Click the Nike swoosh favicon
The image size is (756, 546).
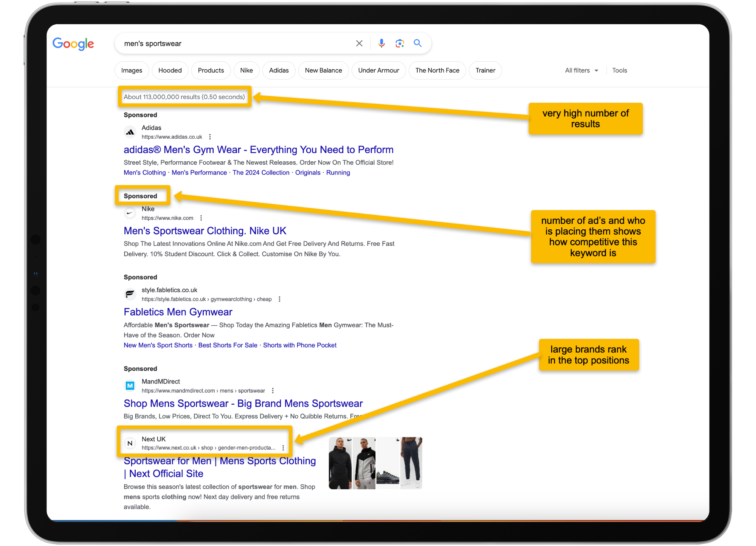tap(130, 213)
